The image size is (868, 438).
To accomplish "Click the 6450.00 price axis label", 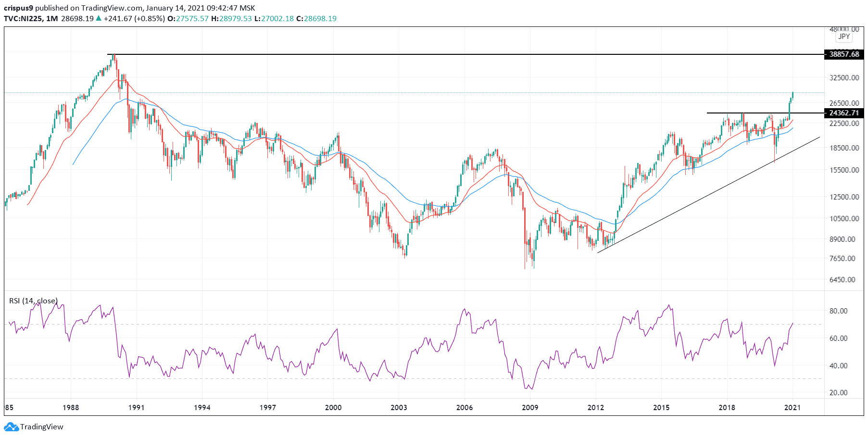I will click(843, 279).
